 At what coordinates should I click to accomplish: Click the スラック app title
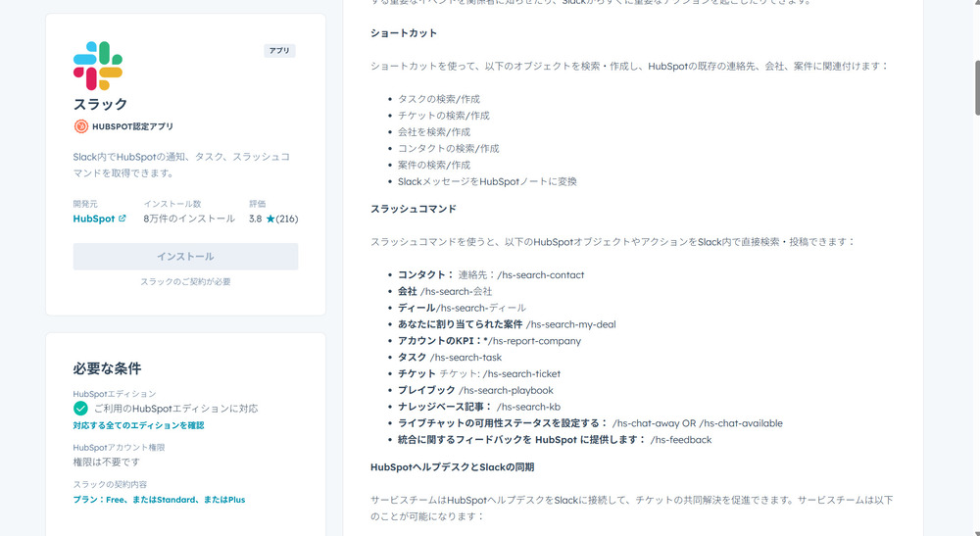(x=101, y=104)
